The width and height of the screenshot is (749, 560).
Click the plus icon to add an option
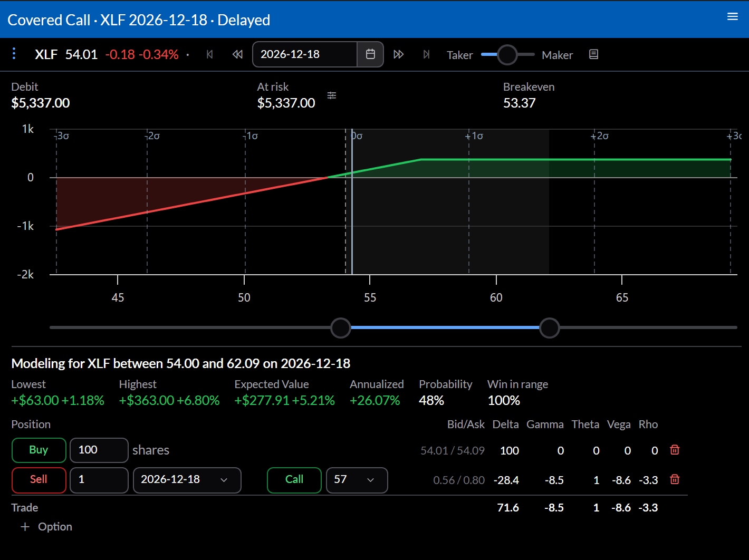click(x=25, y=527)
